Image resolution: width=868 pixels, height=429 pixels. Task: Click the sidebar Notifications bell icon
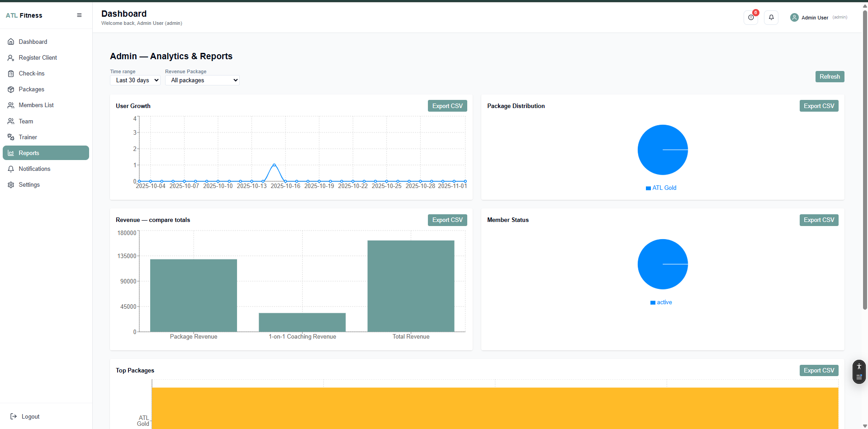11,169
